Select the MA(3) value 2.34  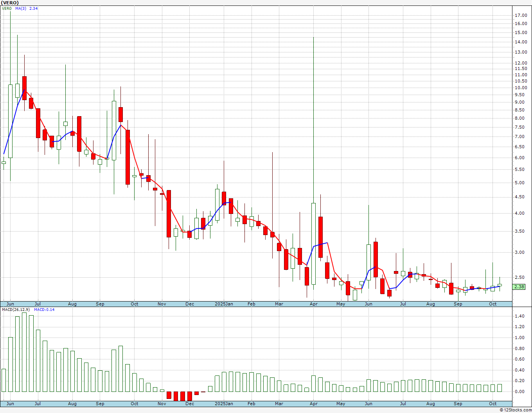(x=34, y=8)
